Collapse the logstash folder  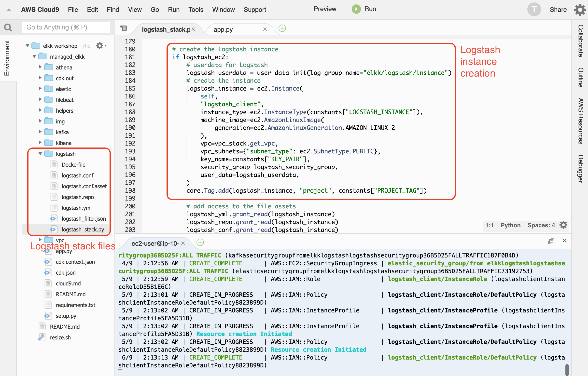point(40,154)
